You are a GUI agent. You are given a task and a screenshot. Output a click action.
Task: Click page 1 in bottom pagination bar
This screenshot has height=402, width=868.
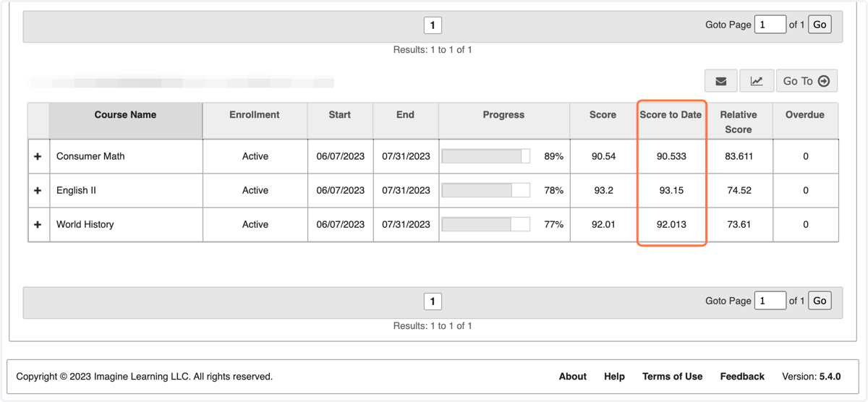433,301
